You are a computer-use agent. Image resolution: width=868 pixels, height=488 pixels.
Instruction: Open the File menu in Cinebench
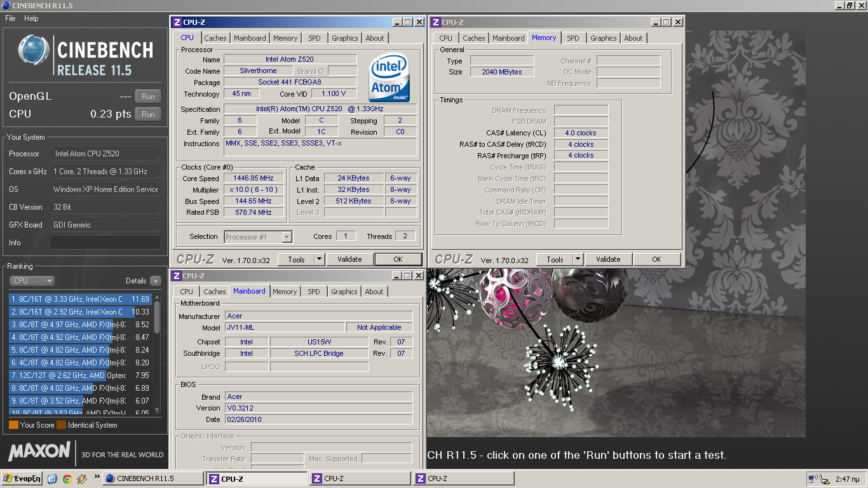click(10, 18)
